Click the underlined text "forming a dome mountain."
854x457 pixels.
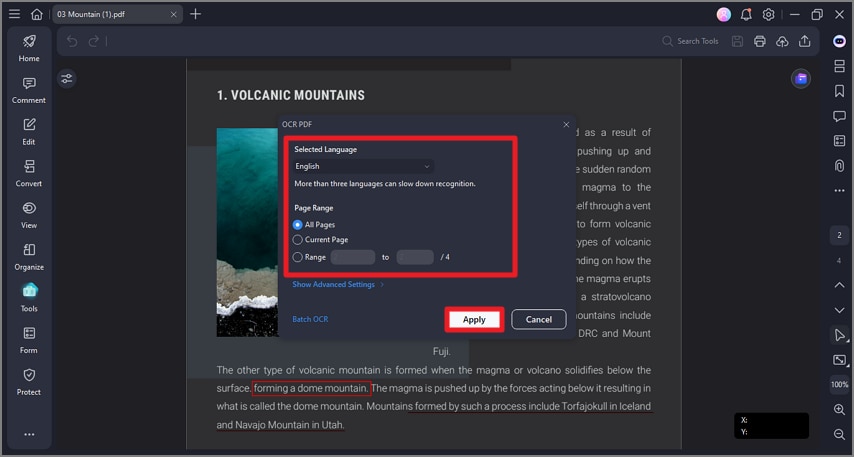point(312,388)
